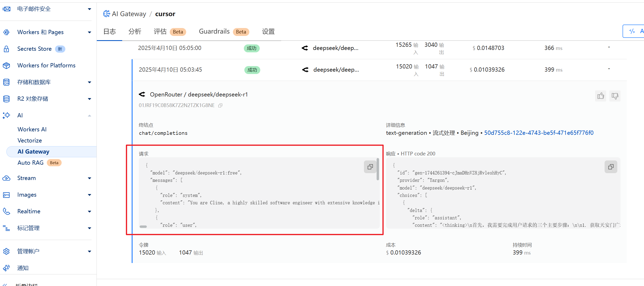
Task: Click the chat/completions endpoint text
Action: (163, 133)
